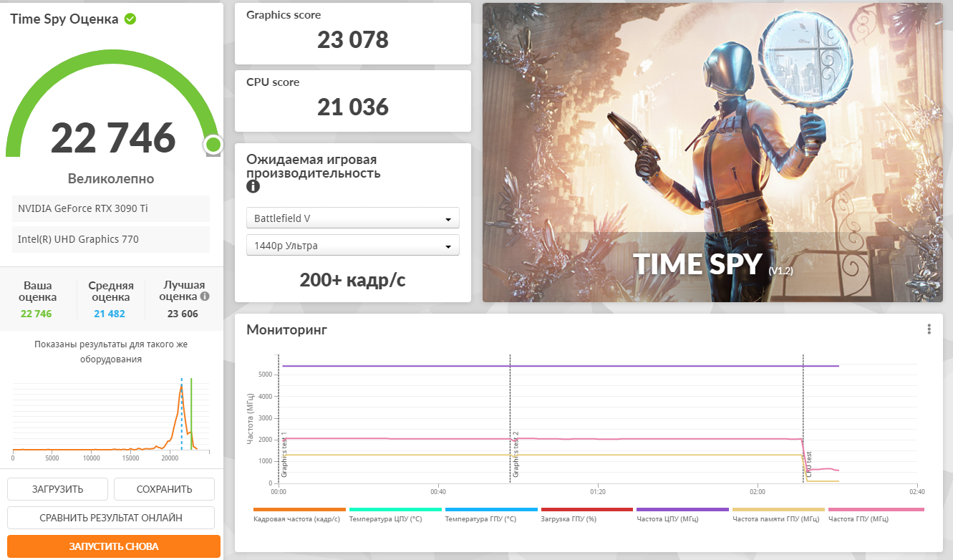Click the Великолепно rating label
The width and height of the screenshot is (953, 560).
pyautogui.click(x=111, y=179)
